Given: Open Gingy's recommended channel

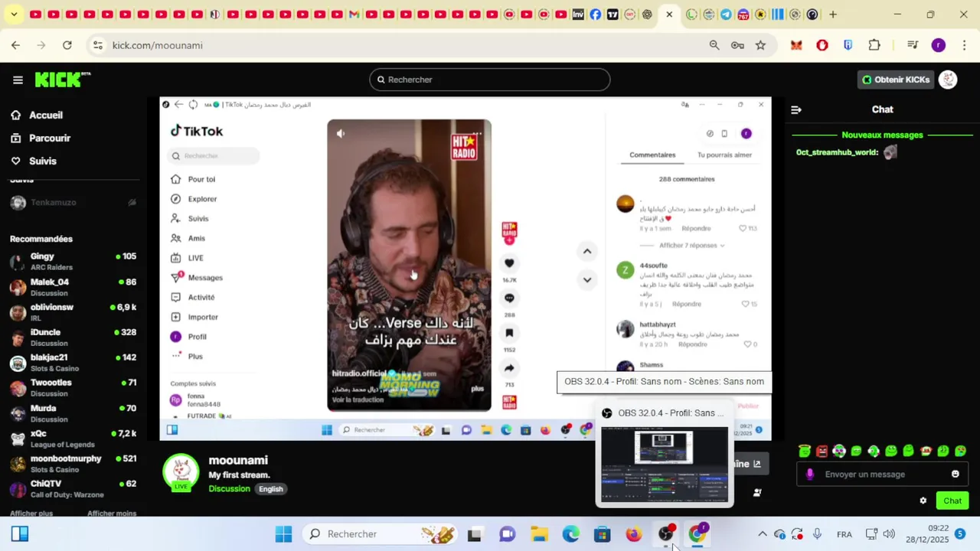Looking at the screenshot, I should tap(73, 262).
